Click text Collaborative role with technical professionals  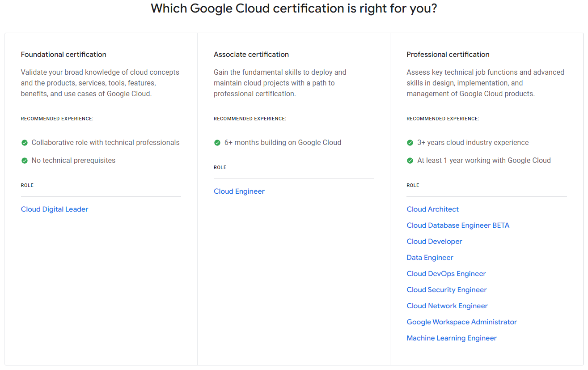(106, 142)
